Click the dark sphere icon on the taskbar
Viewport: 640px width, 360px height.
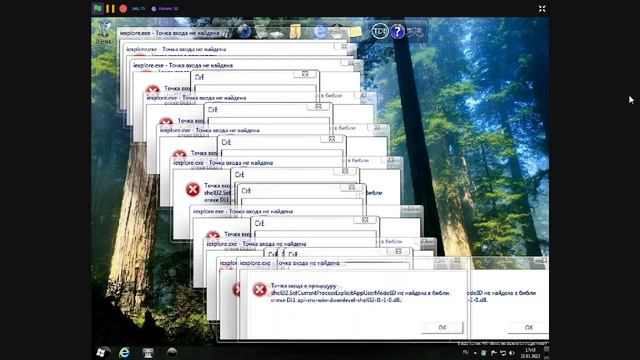coord(172,352)
